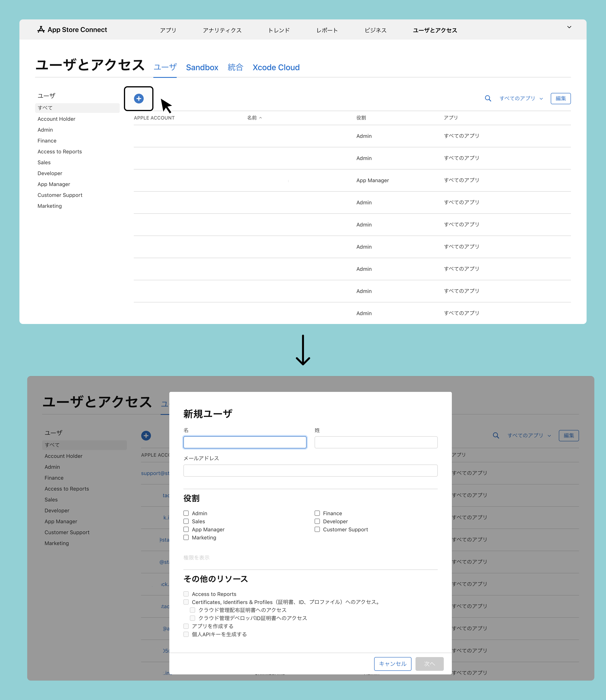Switch to the Sandbox tab

point(202,67)
